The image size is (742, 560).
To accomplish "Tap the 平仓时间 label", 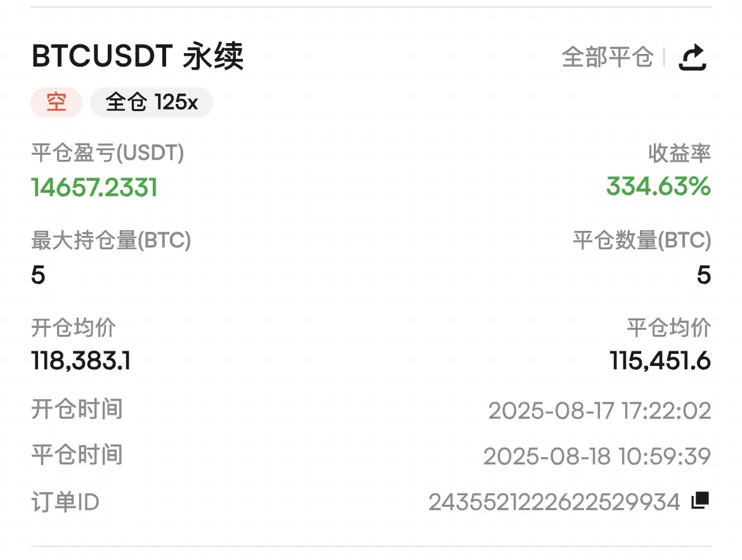I will [77, 455].
